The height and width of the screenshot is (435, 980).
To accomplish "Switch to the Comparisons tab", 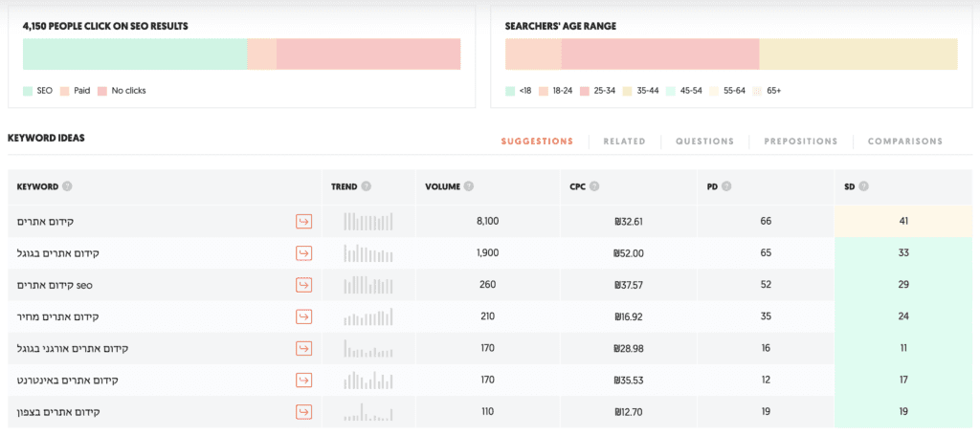I will coord(904,141).
